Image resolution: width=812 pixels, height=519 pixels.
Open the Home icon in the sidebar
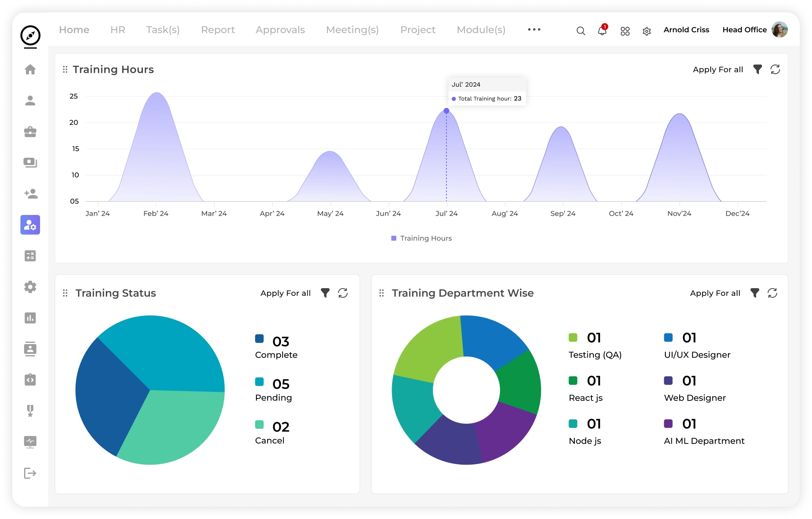[x=31, y=69]
